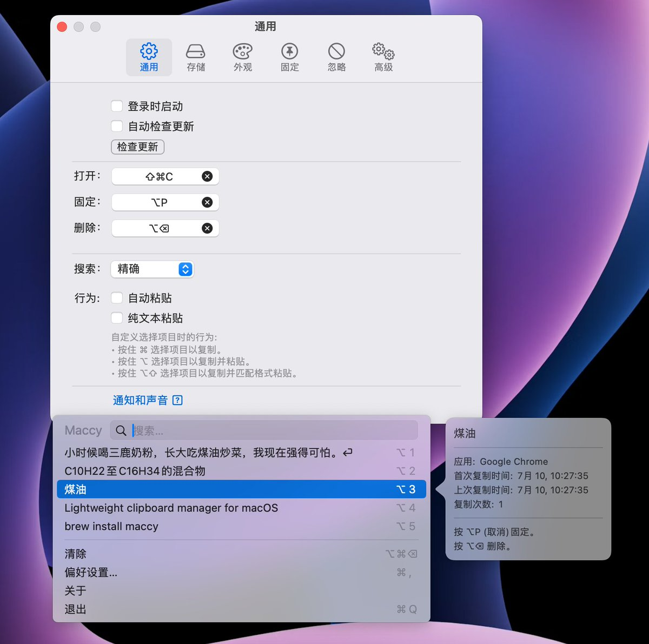Choose 退出 to quit Maccy

click(241, 609)
